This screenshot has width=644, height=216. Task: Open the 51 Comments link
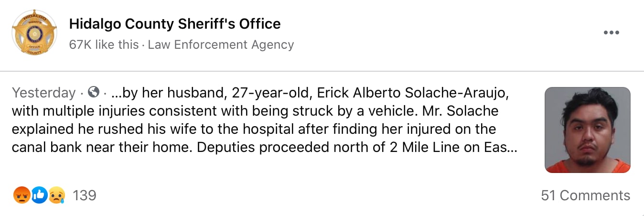[x=585, y=195]
